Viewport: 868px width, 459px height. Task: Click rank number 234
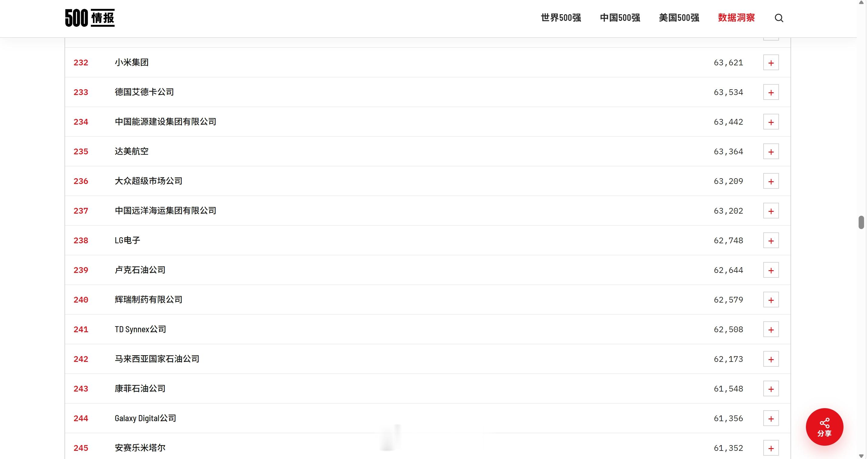coord(81,122)
